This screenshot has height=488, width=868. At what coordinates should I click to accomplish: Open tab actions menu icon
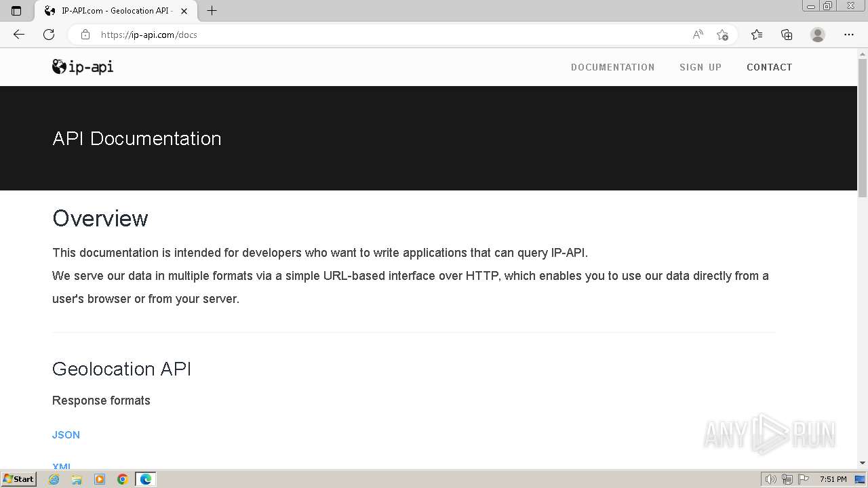(16, 11)
